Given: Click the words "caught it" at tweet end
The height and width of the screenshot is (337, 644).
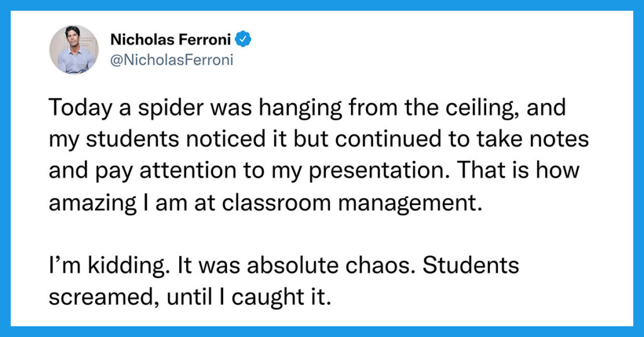Looking at the screenshot, I should 281,298.
